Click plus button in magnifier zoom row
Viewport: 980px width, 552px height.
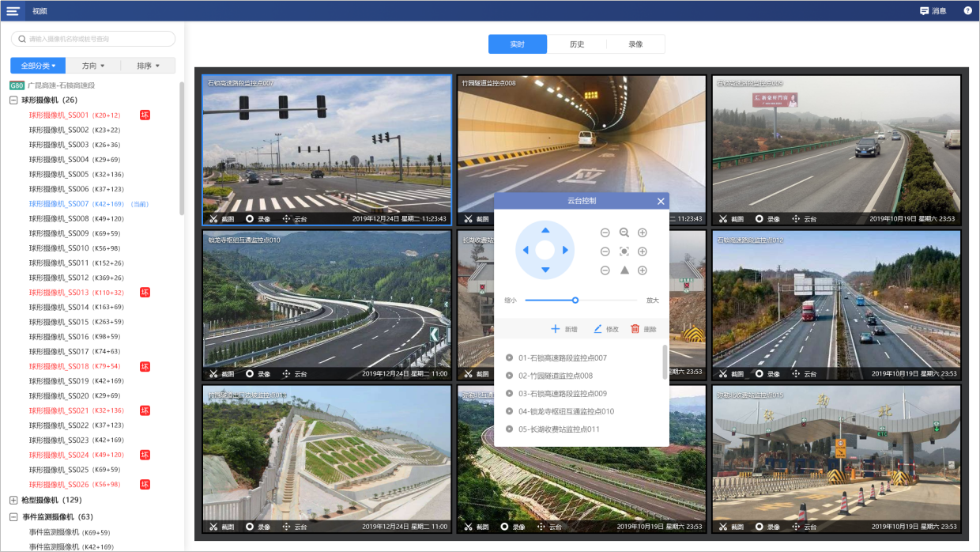643,233
